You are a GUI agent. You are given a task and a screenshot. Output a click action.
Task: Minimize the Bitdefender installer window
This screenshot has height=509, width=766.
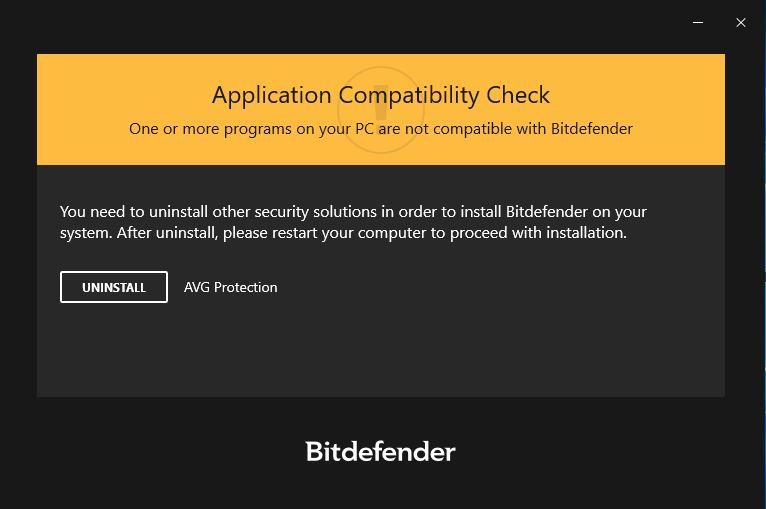[698, 22]
